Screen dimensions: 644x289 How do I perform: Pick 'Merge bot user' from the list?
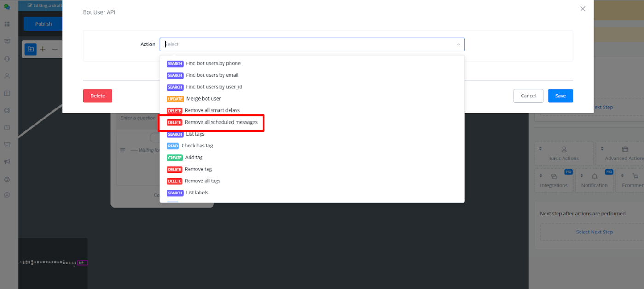coord(203,99)
